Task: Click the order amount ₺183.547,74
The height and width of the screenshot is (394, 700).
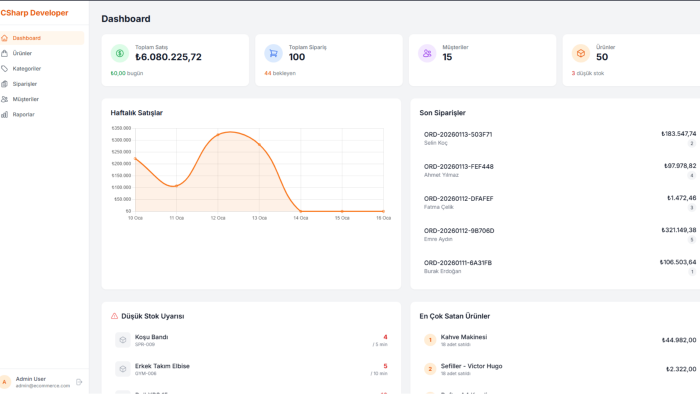Action: (679, 133)
